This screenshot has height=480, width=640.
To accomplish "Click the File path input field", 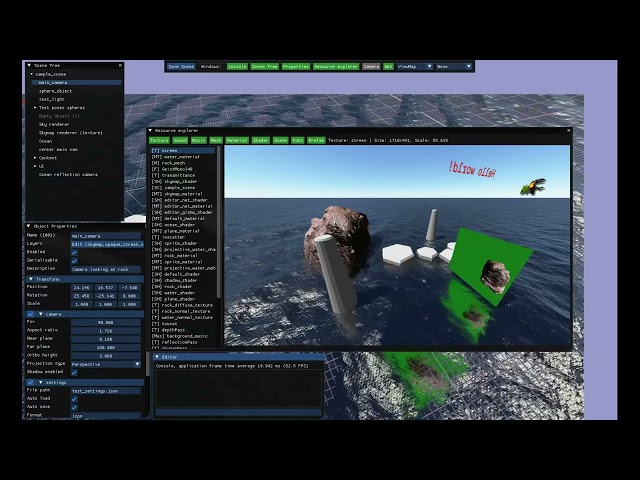I will [106, 391].
